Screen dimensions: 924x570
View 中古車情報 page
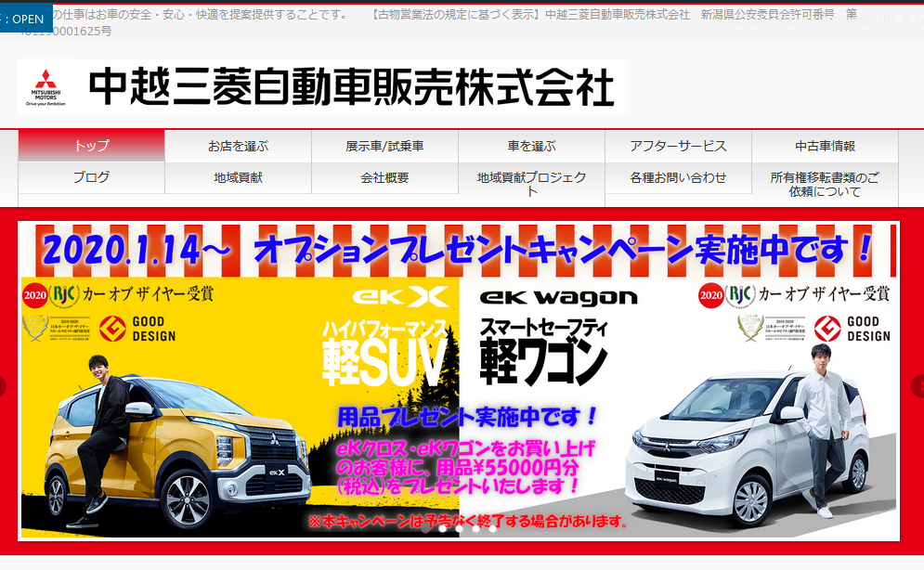825,146
